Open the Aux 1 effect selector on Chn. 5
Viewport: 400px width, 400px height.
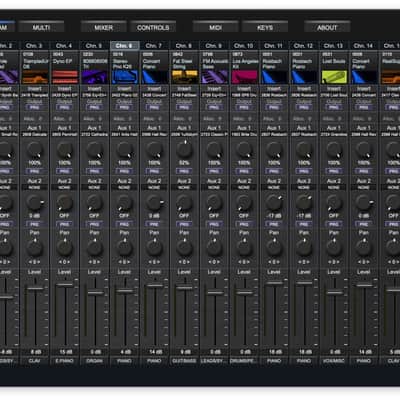click(94, 135)
